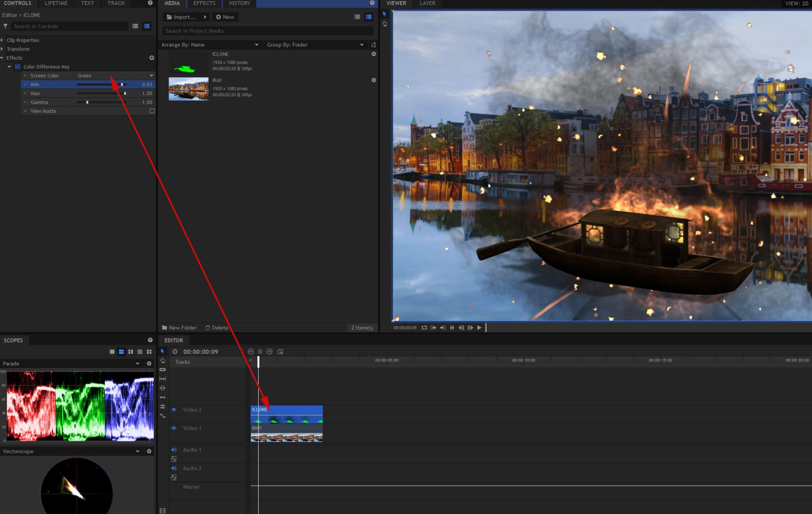Viewport: 812px width, 514px height.
Task: Open Screen Color Green dropdown
Action: click(x=116, y=75)
